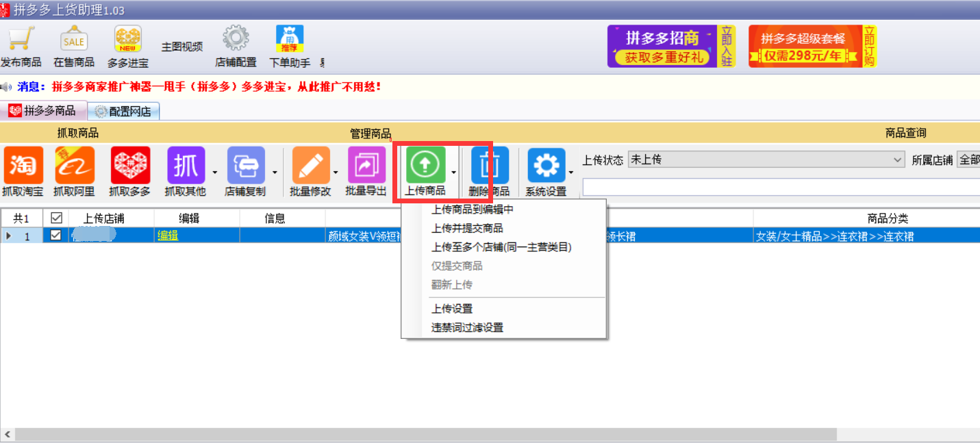This screenshot has width=980, height=443.
Task: Toggle the select-all checkbox in table header
Action: point(56,218)
